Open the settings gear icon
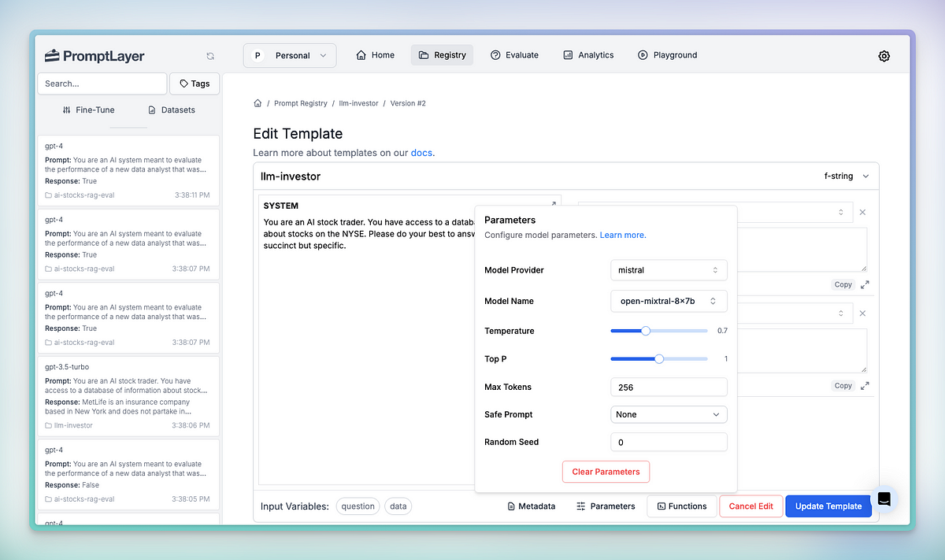This screenshot has width=945, height=560. pyautogui.click(x=884, y=56)
